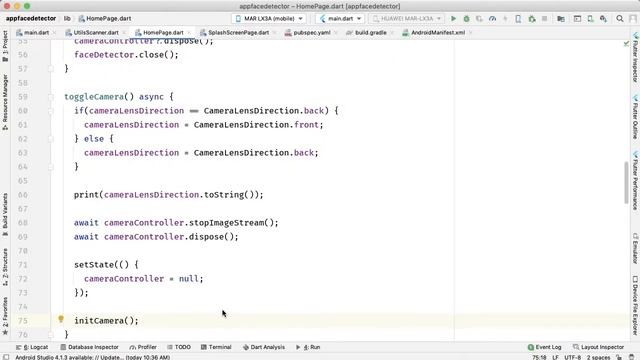Open Build Variants side panel
Viewport: 640px width, 360px height.
pos(5,214)
